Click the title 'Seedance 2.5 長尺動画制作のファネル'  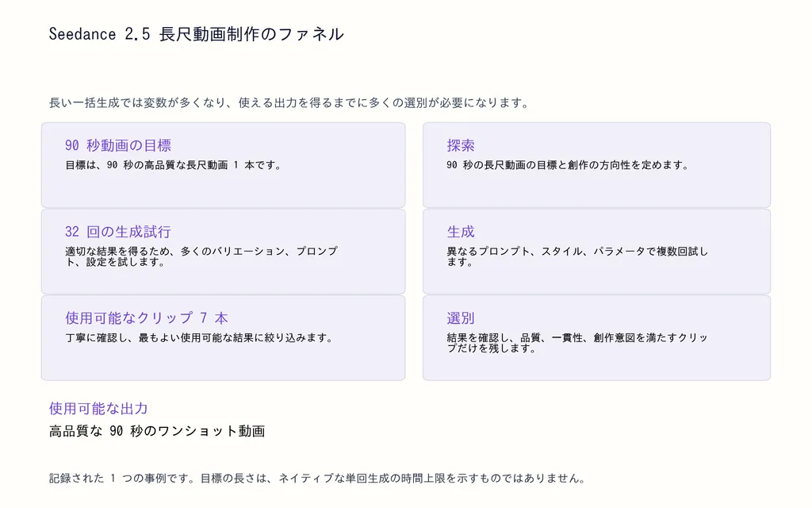(x=197, y=34)
